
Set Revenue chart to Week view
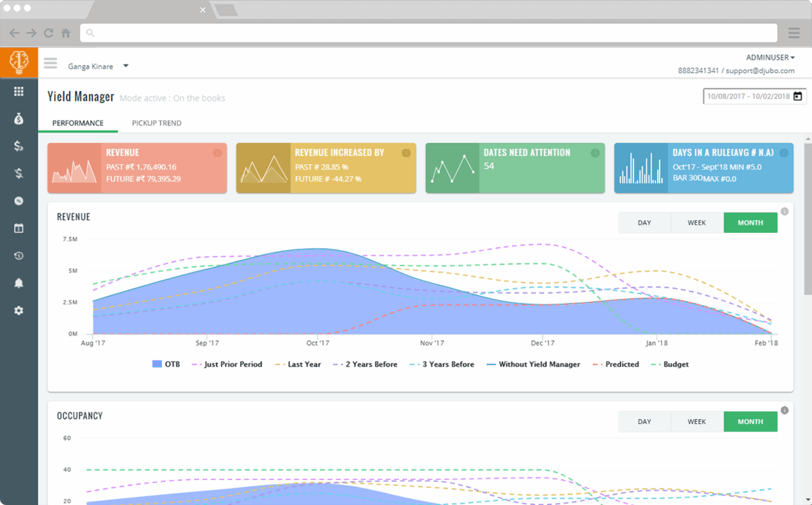(697, 223)
